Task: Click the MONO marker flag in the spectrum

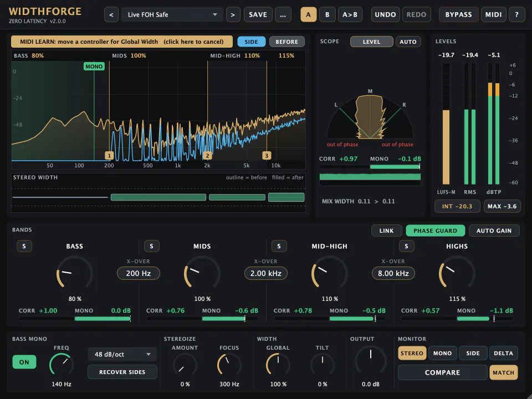Action: click(94, 66)
